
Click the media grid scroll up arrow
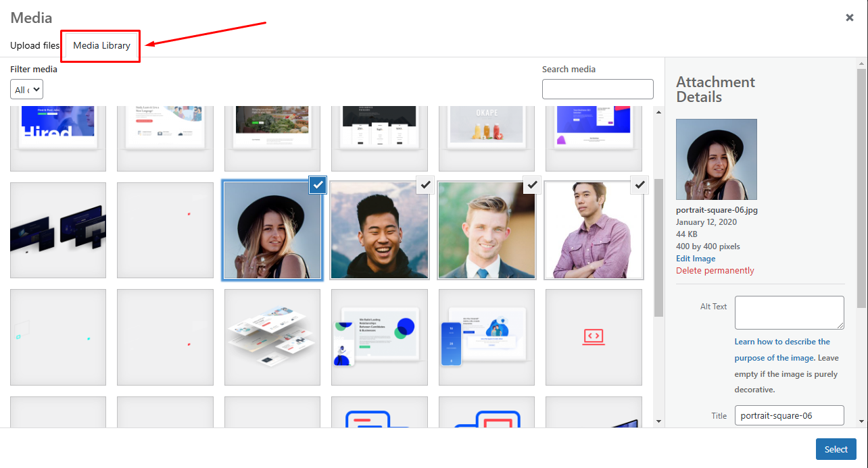click(x=659, y=112)
